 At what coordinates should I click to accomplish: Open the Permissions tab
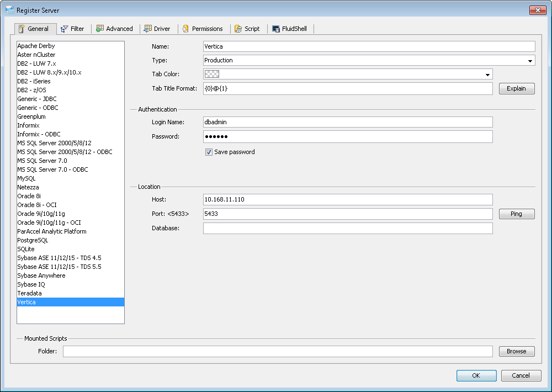pos(203,29)
